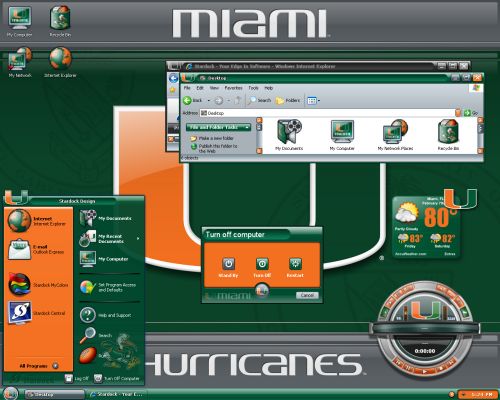Click AccuWeather.com link in weather widget
The height and width of the screenshot is (400, 500).
410,254
